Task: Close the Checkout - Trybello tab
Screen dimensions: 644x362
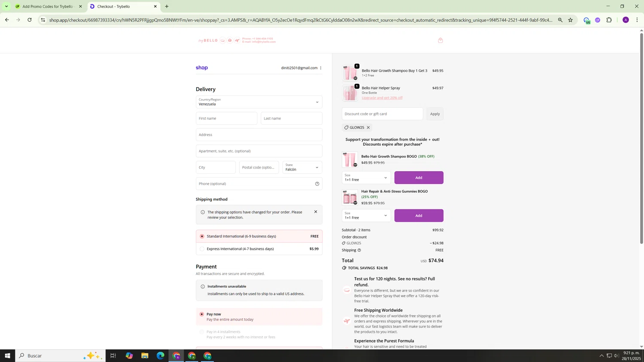Action: [x=155, y=6]
